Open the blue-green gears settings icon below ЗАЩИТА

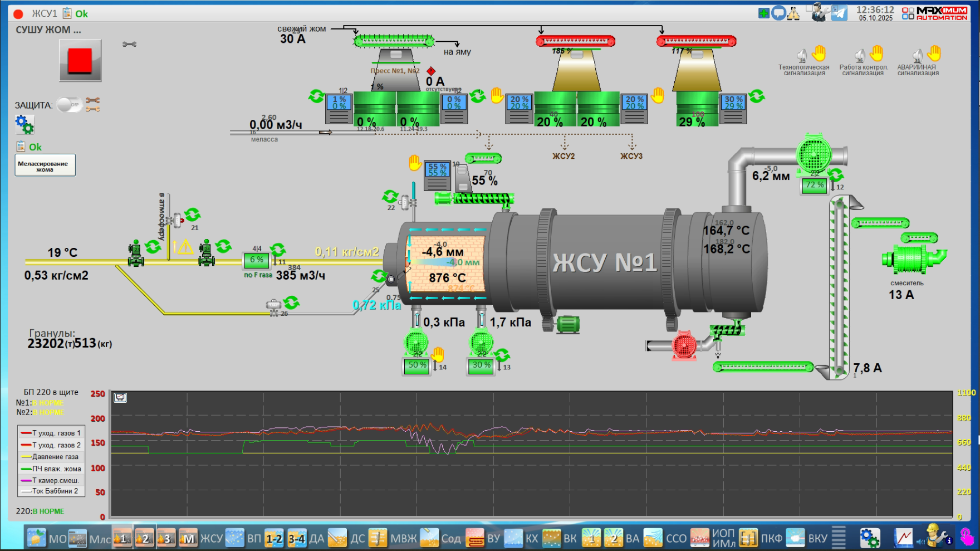pos(24,124)
